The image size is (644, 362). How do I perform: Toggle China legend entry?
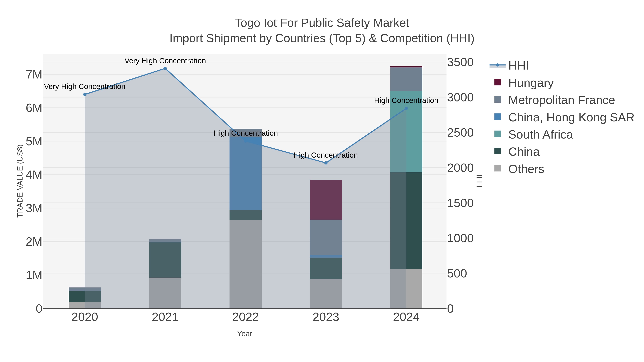[x=517, y=152]
